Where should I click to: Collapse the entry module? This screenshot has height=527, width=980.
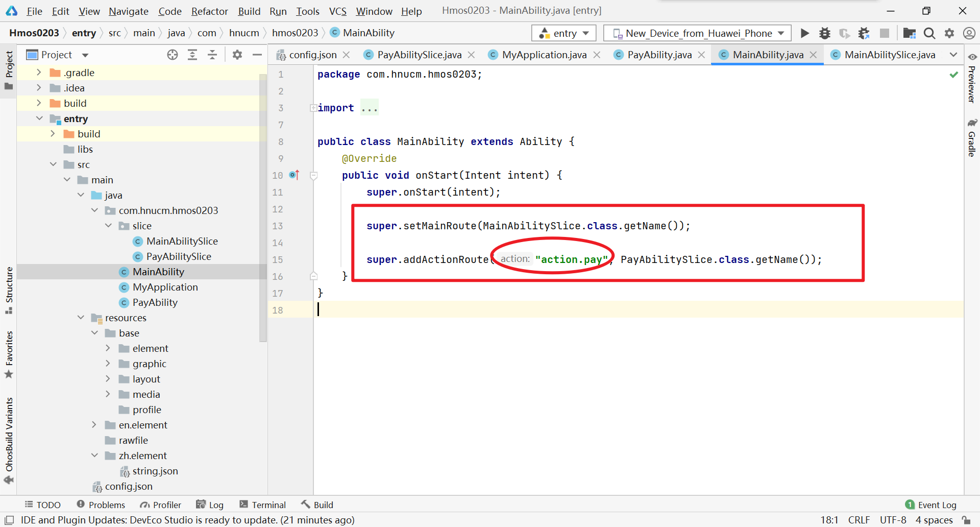39,118
